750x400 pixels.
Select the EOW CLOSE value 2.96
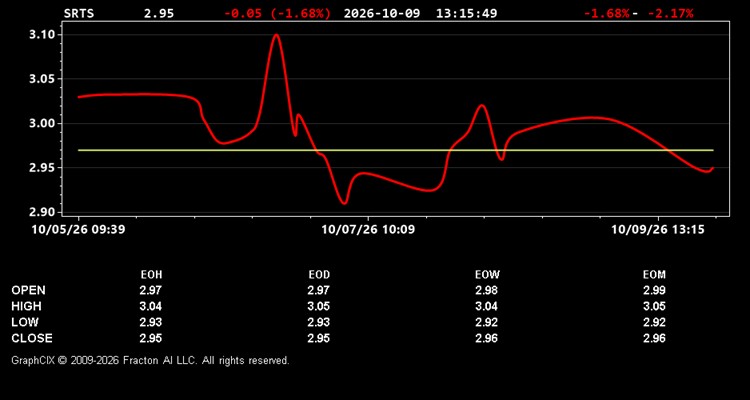pos(486,338)
